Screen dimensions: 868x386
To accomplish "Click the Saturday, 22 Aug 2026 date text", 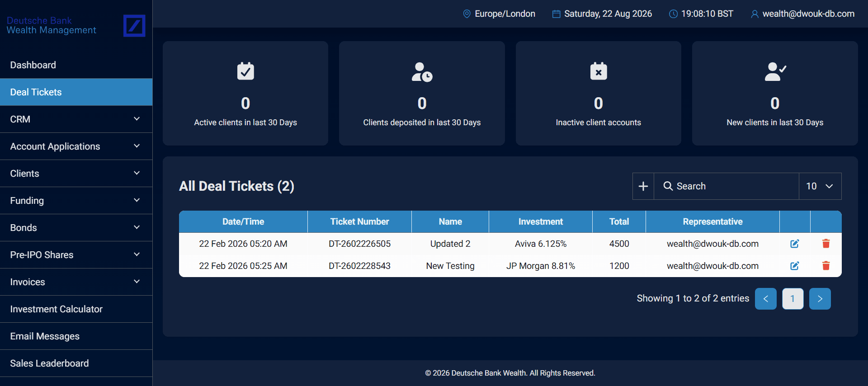I will [x=608, y=14].
